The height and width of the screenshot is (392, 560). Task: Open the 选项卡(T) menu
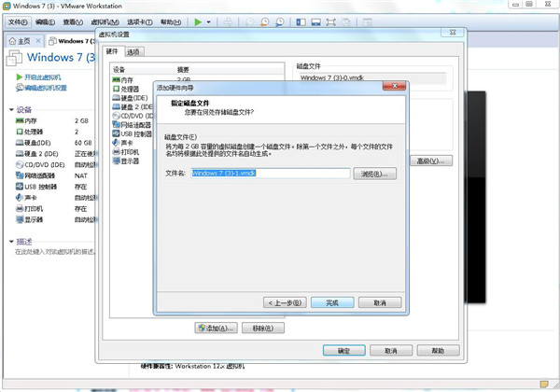tap(140, 22)
